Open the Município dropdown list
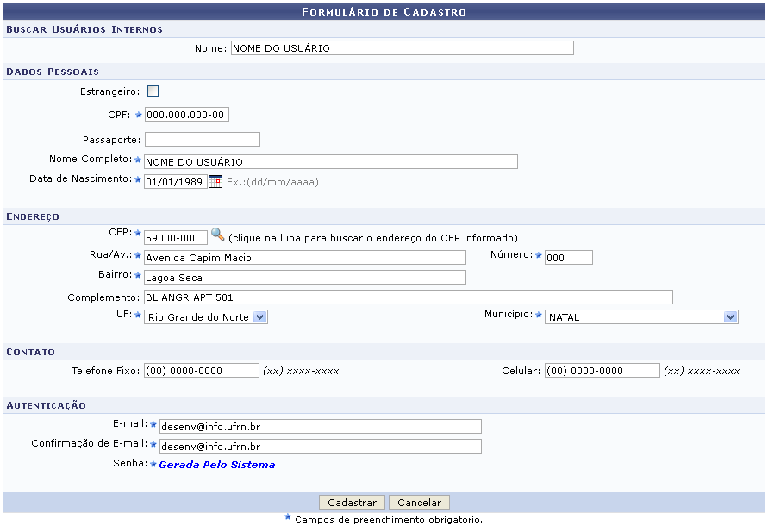 [x=731, y=317]
